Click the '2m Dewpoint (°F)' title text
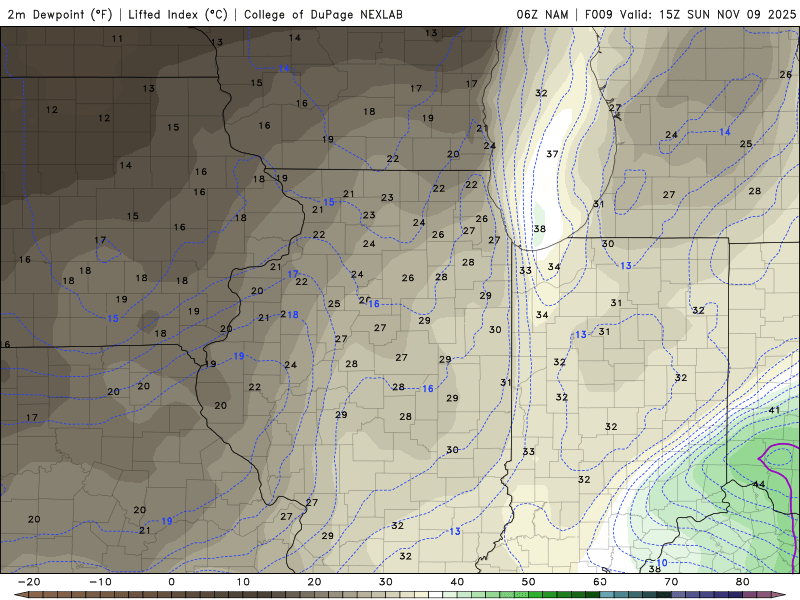 (x=60, y=15)
